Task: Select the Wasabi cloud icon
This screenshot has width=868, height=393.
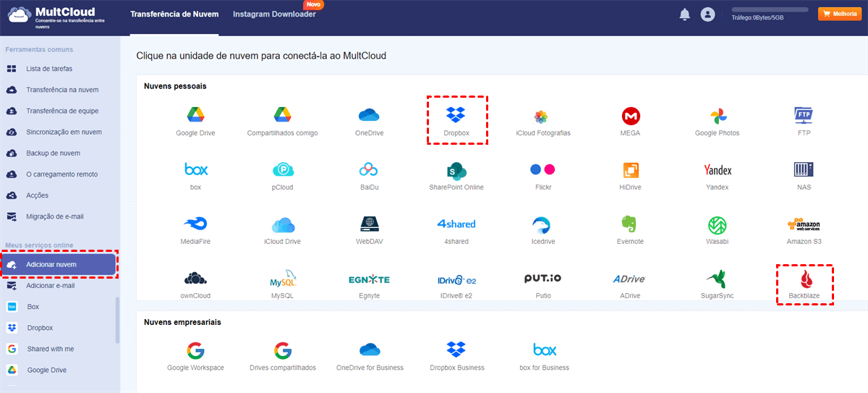Action: pos(718,230)
